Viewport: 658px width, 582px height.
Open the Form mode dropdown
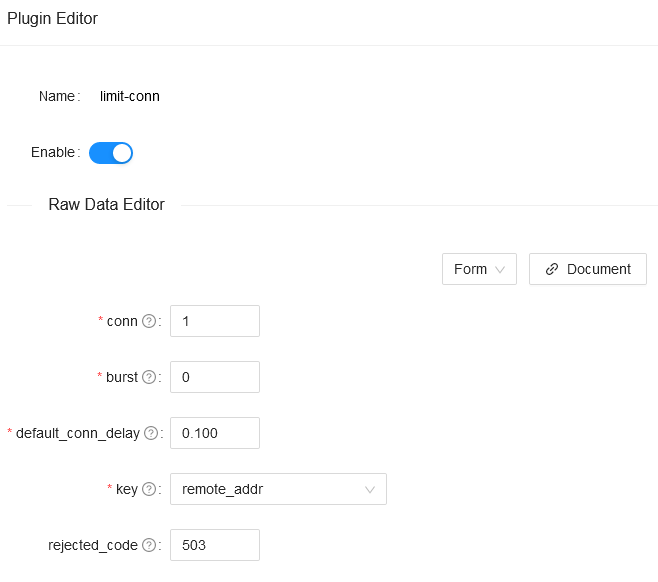coord(479,269)
